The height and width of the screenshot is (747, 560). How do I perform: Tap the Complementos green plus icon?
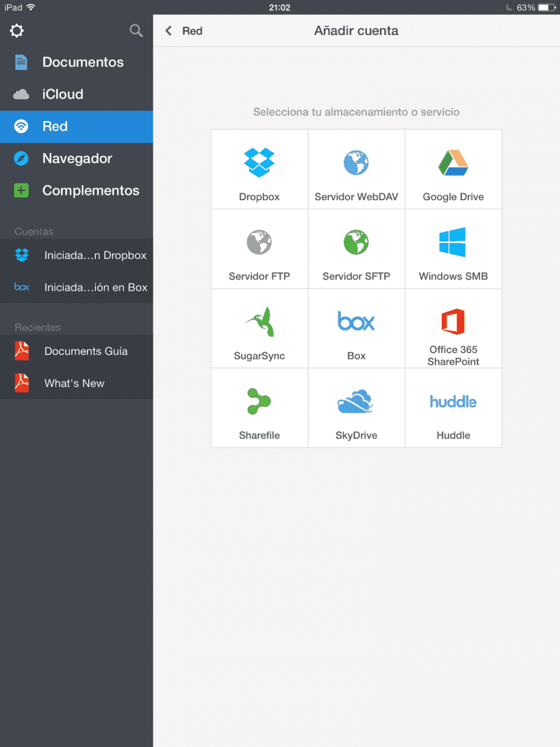(21, 190)
